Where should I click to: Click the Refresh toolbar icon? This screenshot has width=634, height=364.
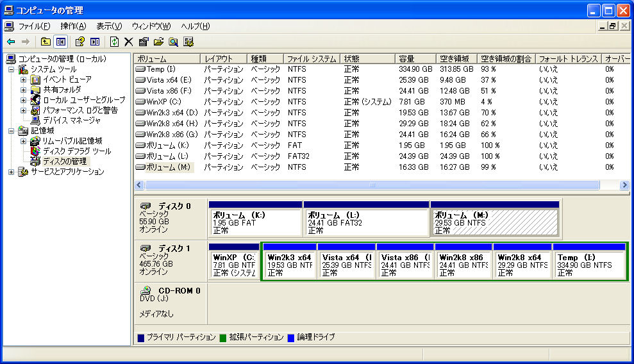(x=114, y=42)
